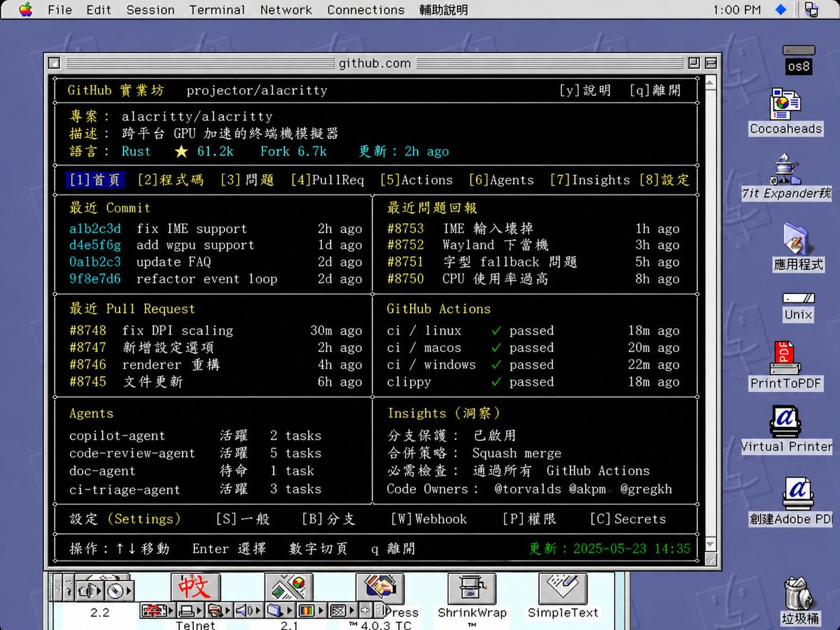Open the Cocoaheads desktop icon
840x630 pixels.
coord(785,112)
